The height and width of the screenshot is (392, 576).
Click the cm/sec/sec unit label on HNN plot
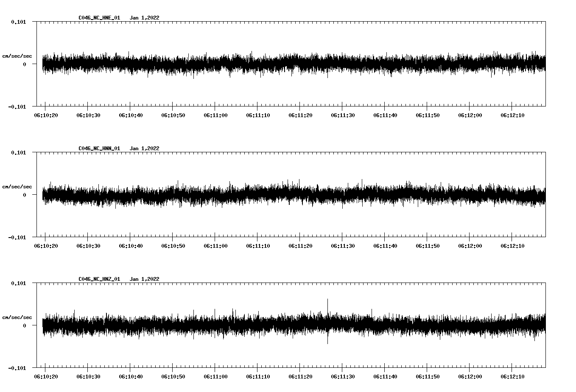(17, 187)
